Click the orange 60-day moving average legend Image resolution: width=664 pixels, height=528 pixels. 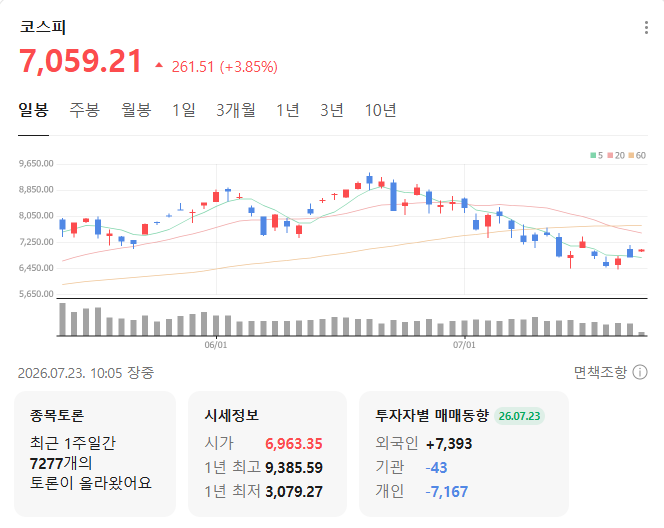(637, 155)
